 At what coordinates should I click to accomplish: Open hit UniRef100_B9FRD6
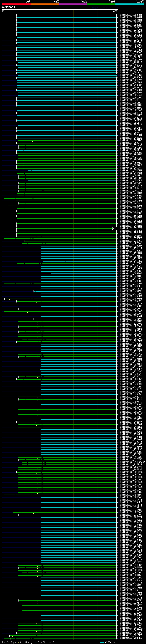[x=131, y=140]
